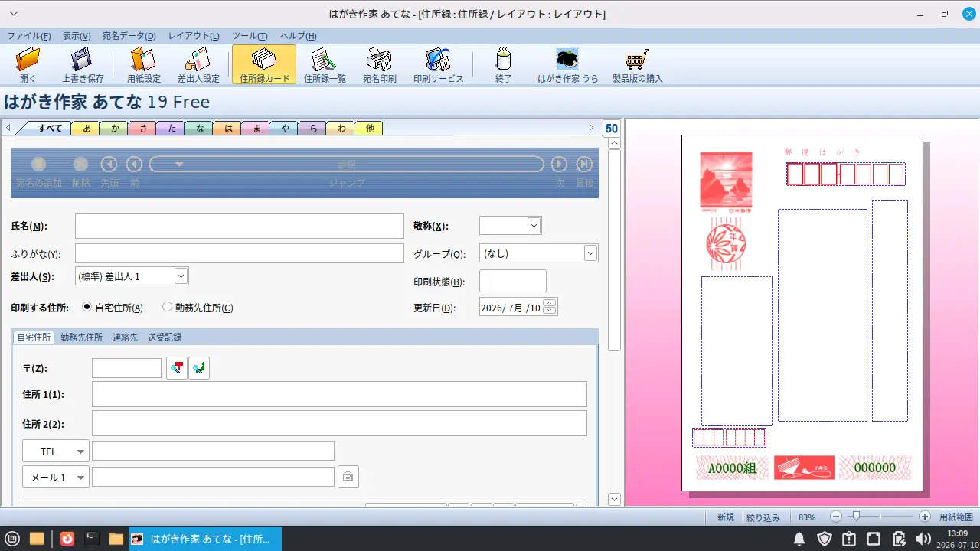Switch to the 送受記録 tab

point(165,337)
